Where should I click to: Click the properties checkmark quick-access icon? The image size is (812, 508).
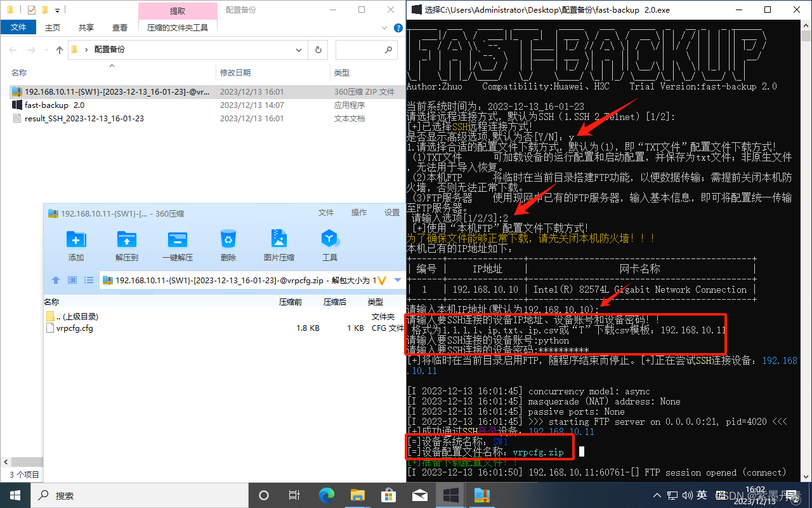click(x=31, y=10)
